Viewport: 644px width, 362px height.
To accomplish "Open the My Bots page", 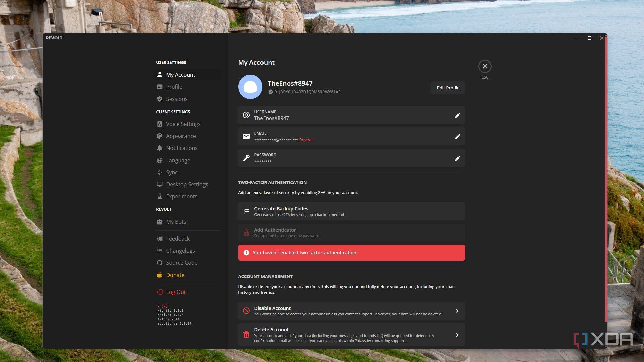I will click(187, 222).
